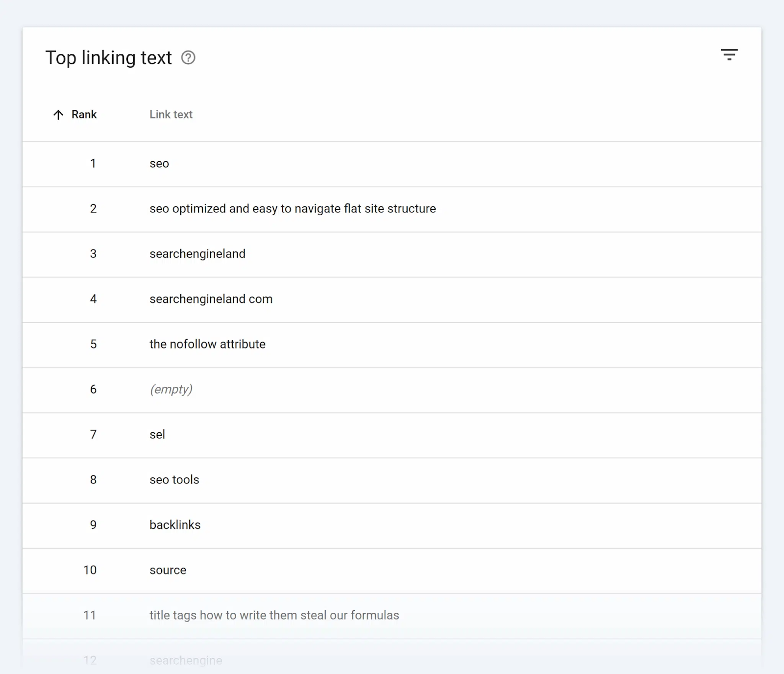Open filter options via funnel icon
Image resolution: width=784 pixels, height=674 pixels.
[x=730, y=54]
